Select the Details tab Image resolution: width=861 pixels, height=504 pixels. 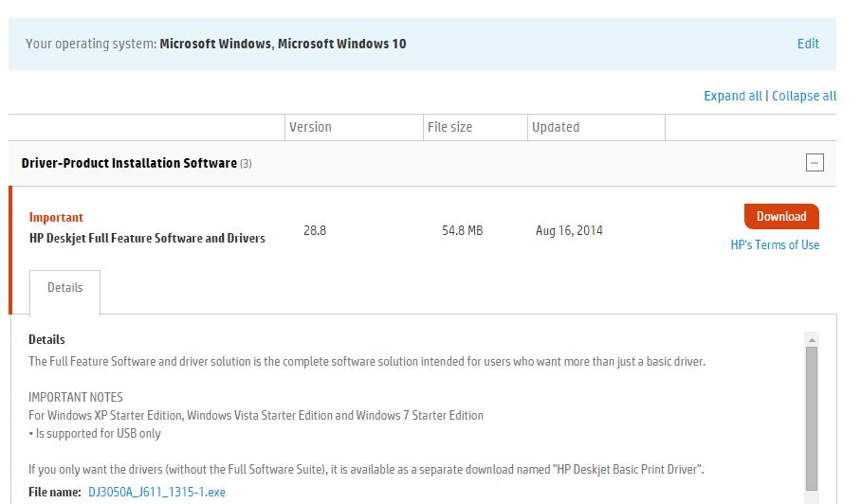pos(64,288)
